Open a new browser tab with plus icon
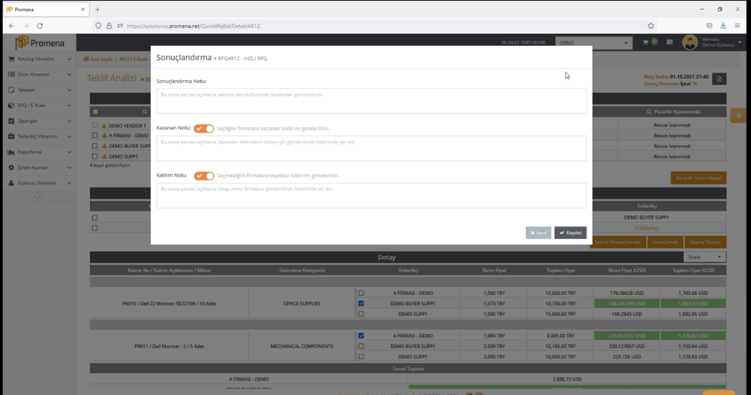The image size is (751, 395). tap(97, 9)
